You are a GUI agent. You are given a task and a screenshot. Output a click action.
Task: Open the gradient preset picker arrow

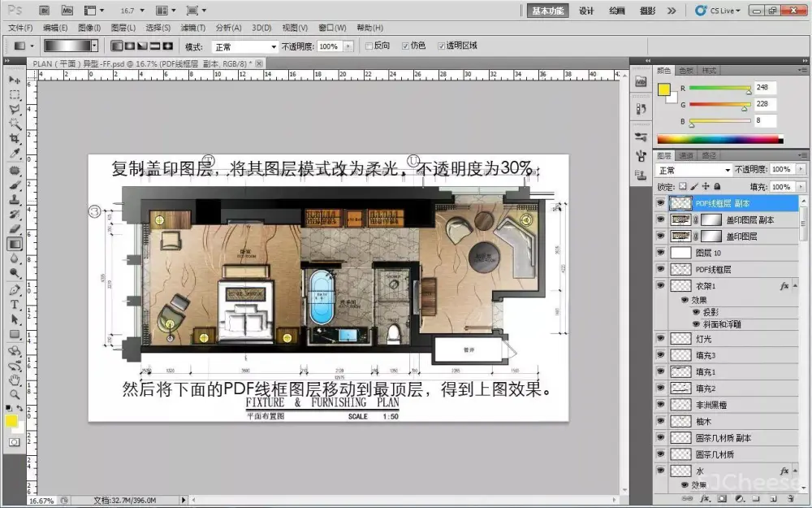click(95, 46)
